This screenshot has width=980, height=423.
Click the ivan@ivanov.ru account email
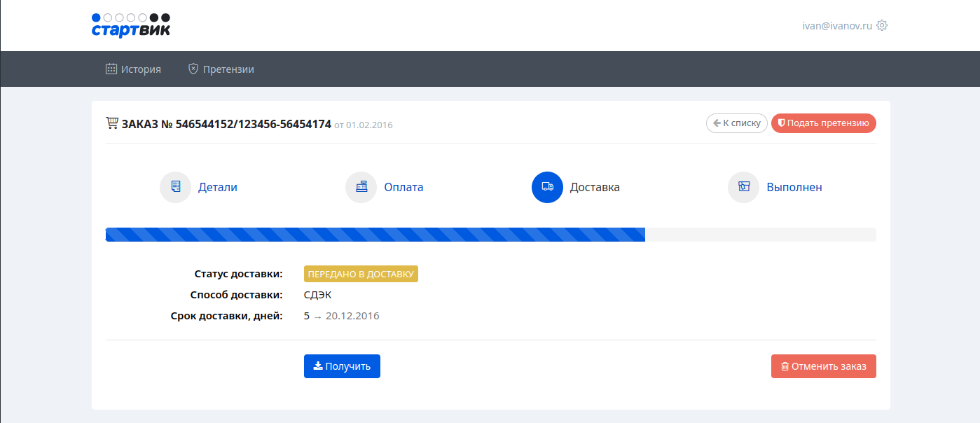[837, 25]
